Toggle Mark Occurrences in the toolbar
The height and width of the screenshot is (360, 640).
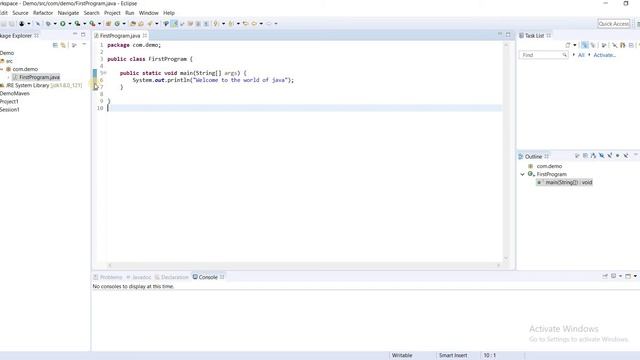point(174,24)
